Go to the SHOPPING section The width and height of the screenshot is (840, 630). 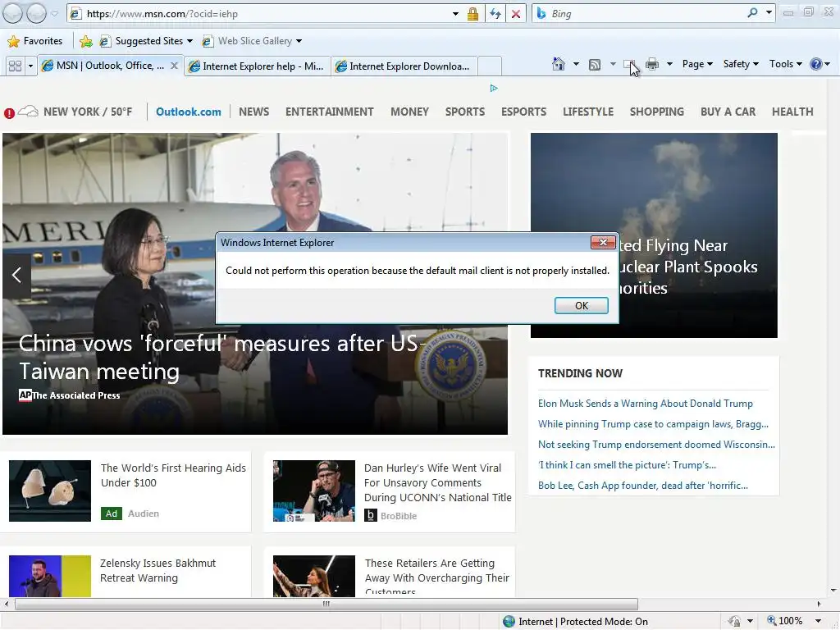click(657, 112)
